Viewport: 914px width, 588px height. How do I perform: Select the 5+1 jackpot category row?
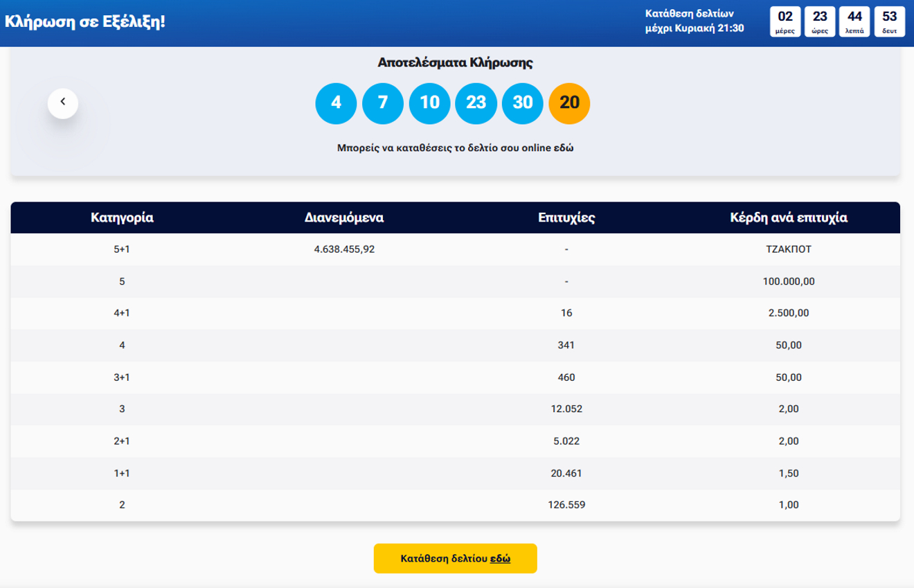pyautogui.click(x=122, y=249)
